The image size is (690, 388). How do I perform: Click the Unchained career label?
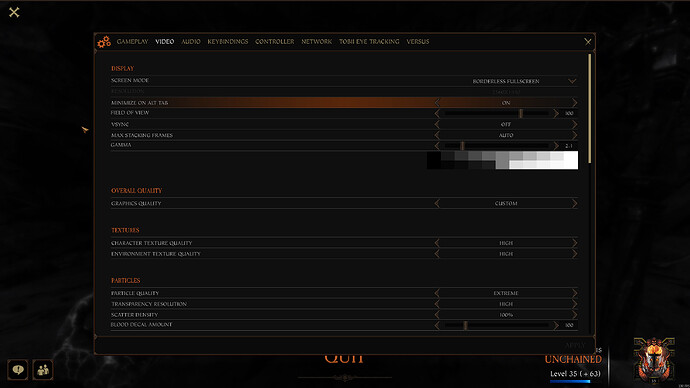[573, 359]
